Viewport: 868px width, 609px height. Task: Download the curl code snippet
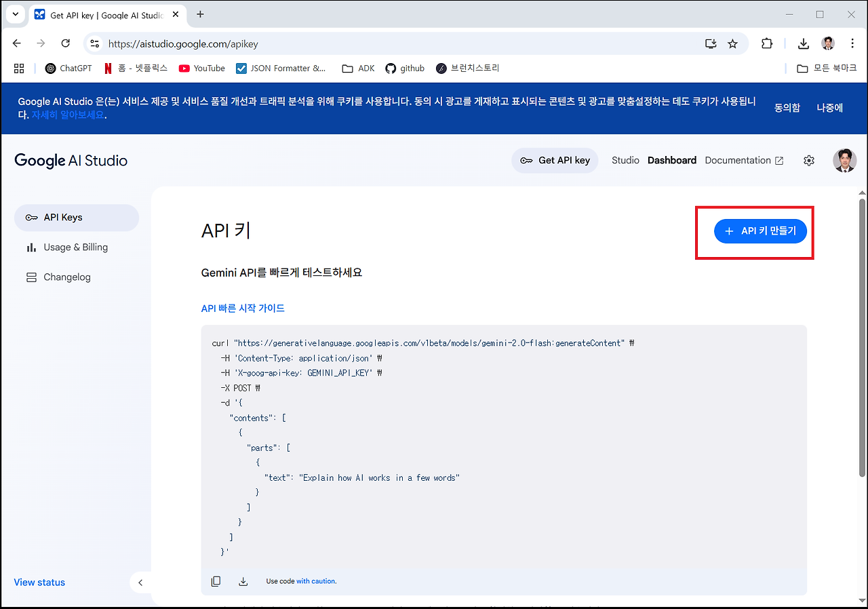[243, 581]
